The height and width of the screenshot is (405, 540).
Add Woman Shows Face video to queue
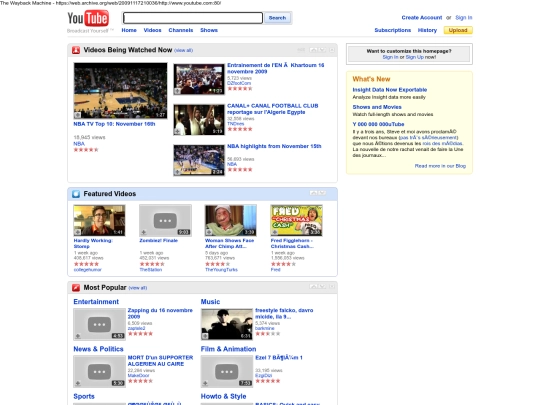(x=209, y=232)
